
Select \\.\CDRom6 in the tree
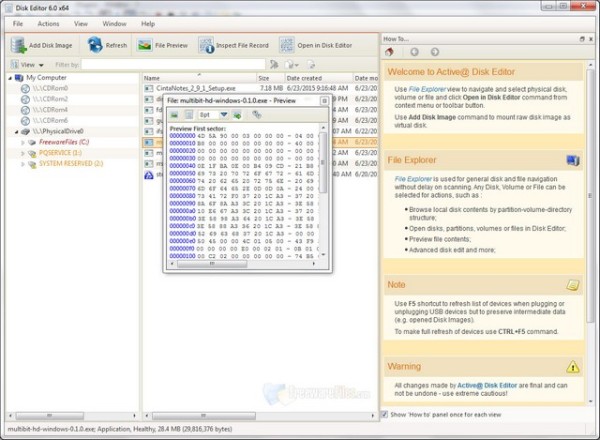[x=50, y=121]
